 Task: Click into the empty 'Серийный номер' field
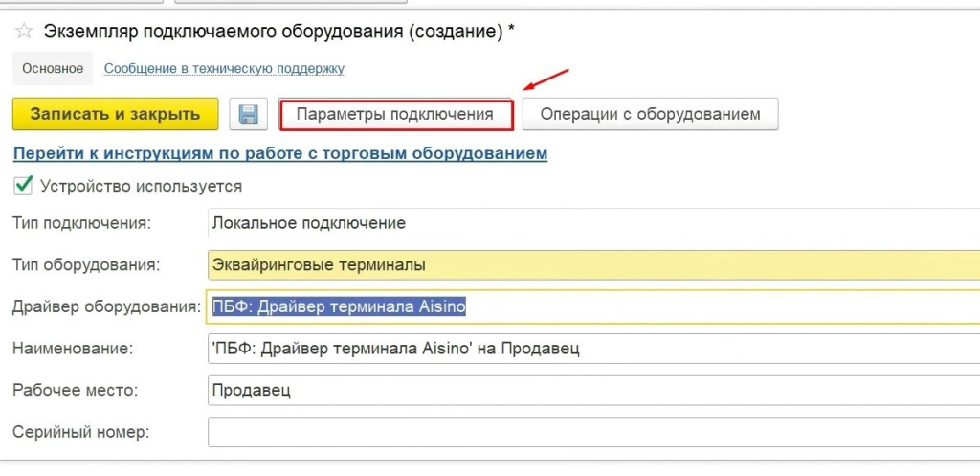[x=591, y=432]
